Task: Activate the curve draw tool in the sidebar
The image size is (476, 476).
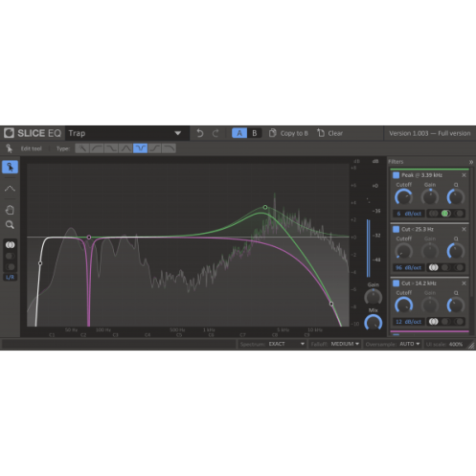Action: 10,189
